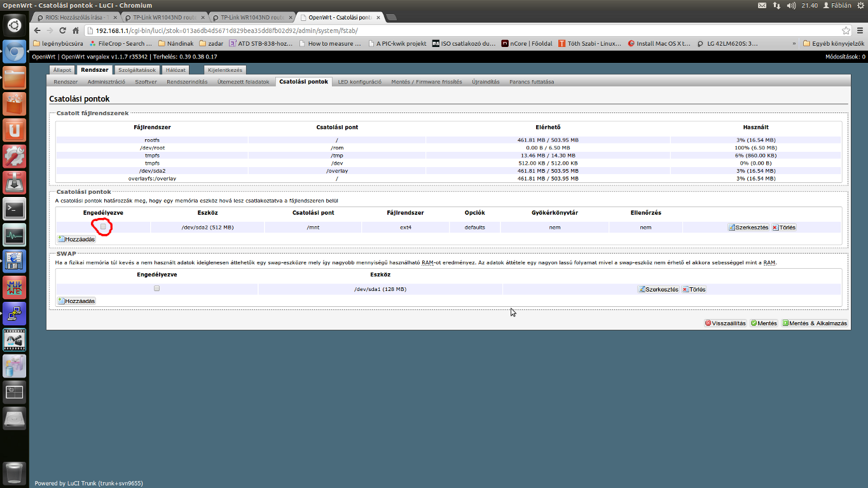Screen dimensions: 868x488
Task: Open the Szolgáltatások main tab
Action: 136,70
